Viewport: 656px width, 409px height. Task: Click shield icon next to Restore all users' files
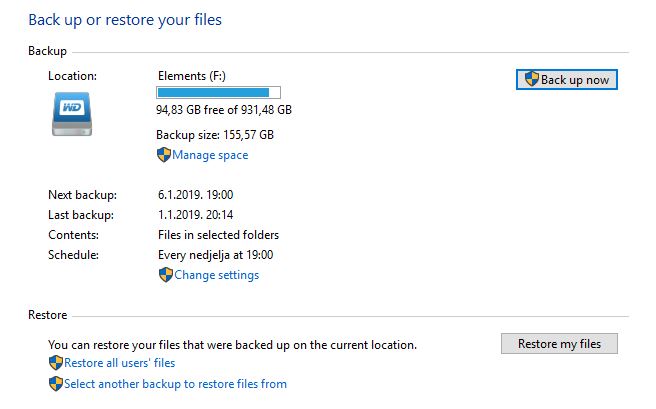56,363
